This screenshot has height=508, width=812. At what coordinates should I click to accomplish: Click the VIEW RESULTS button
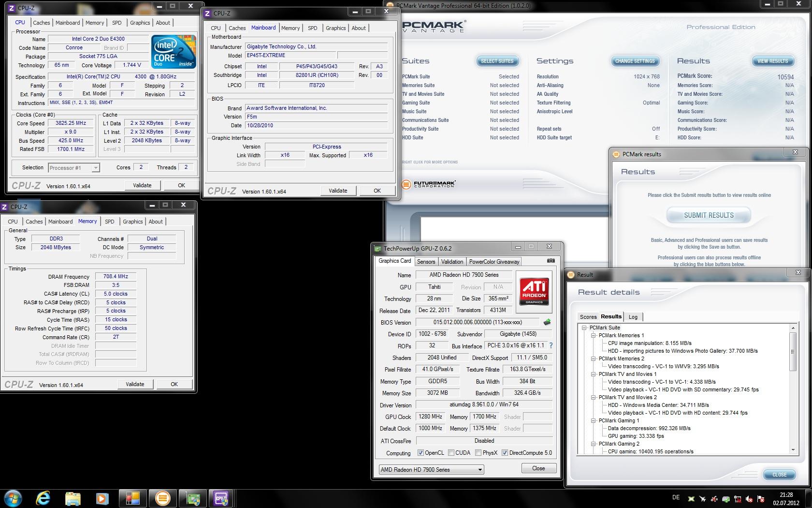772,61
